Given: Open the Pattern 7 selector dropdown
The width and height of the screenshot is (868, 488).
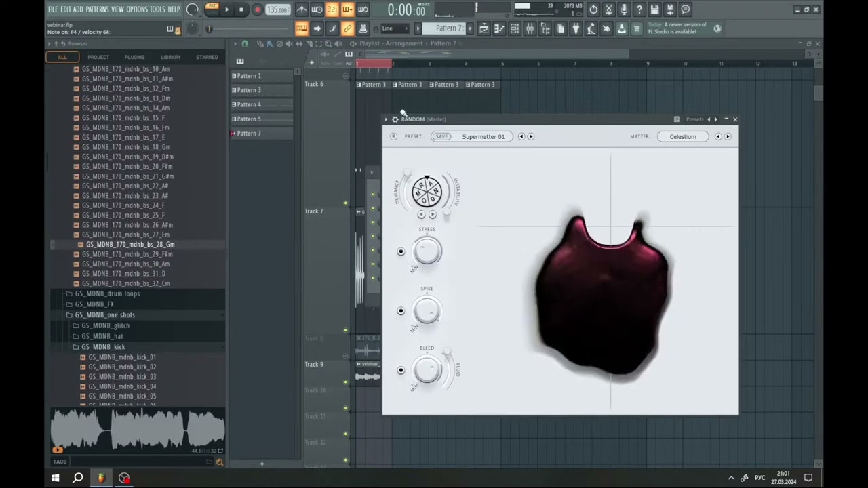Looking at the screenshot, I should click(x=448, y=28).
